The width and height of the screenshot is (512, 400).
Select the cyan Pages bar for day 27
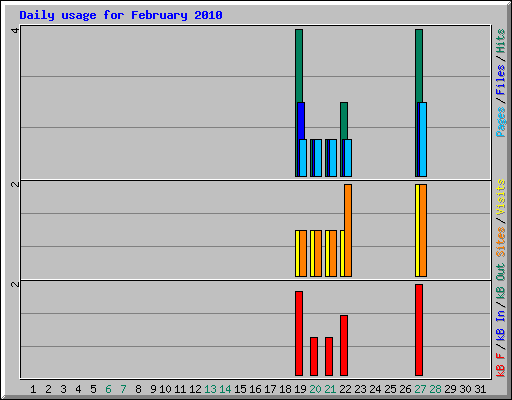tap(423, 139)
